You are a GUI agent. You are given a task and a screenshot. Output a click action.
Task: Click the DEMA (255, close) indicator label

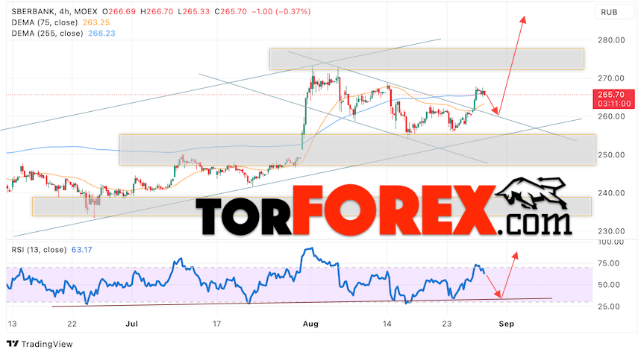[47, 34]
